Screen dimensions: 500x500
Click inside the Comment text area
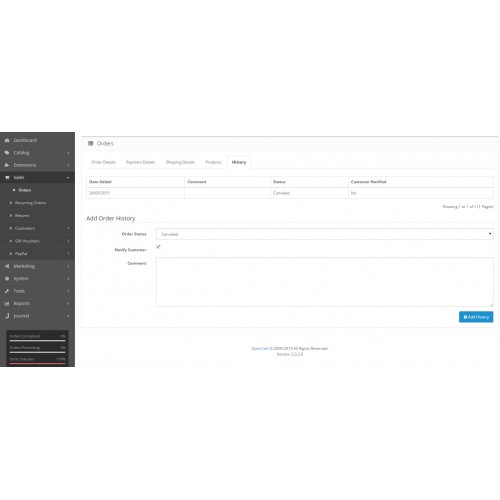[325, 282]
